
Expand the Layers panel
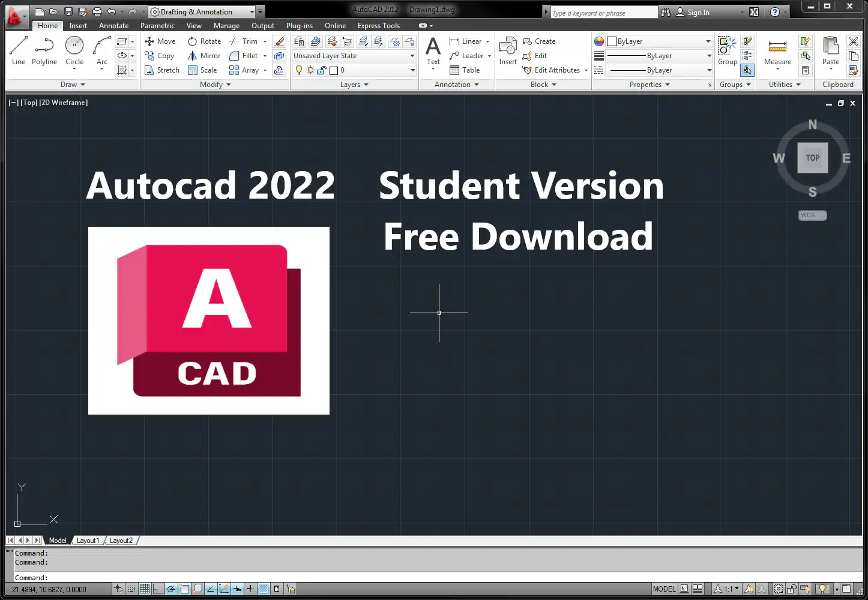[x=354, y=85]
